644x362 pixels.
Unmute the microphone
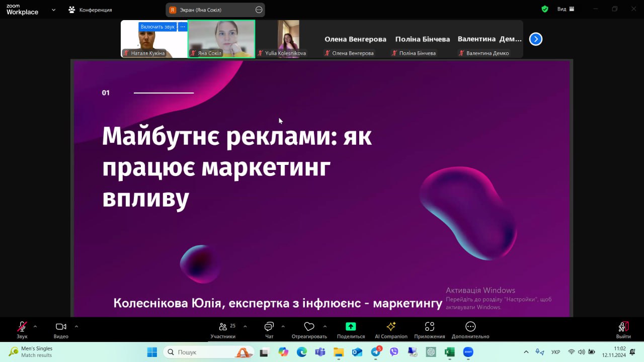pyautogui.click(x=22, y=329)
